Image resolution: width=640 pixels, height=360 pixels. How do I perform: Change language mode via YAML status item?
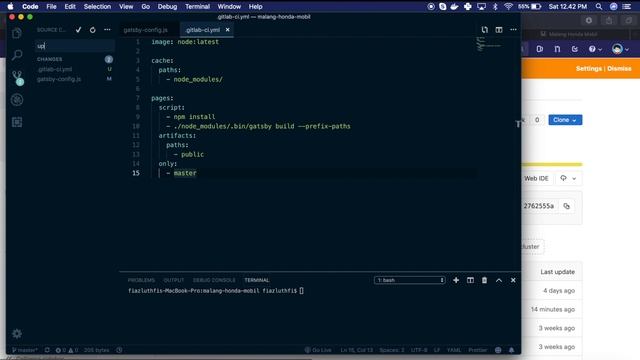click(x=453, y=350)
